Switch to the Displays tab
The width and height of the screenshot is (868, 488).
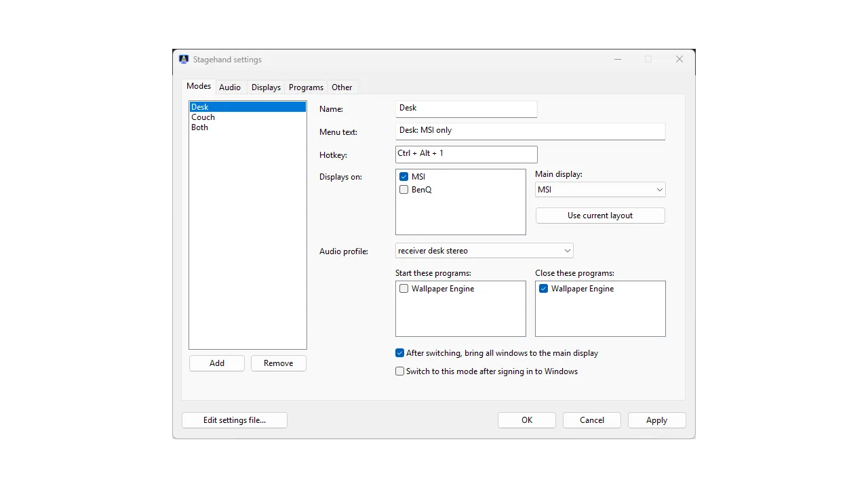point(266,87)
